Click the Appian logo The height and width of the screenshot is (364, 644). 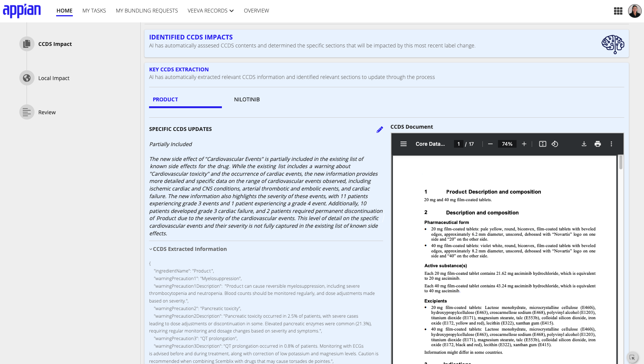(22, 11)
